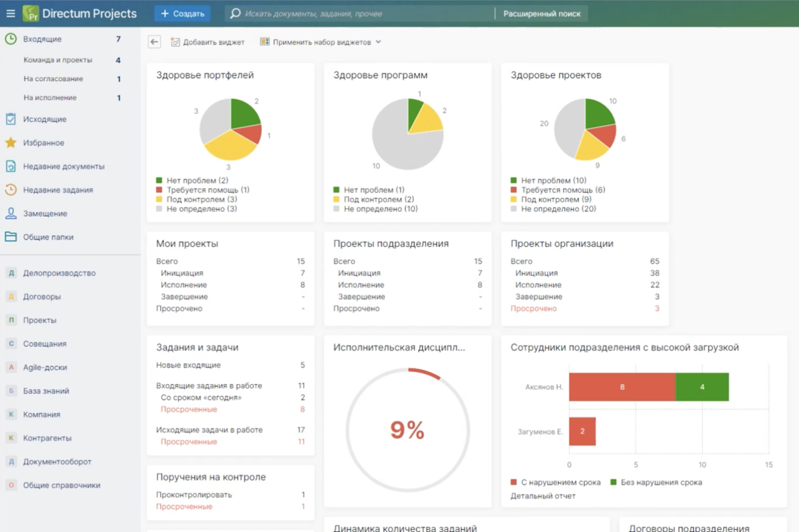Open Недавние документы icon
The image size is (799, 532).
[10, 166]
